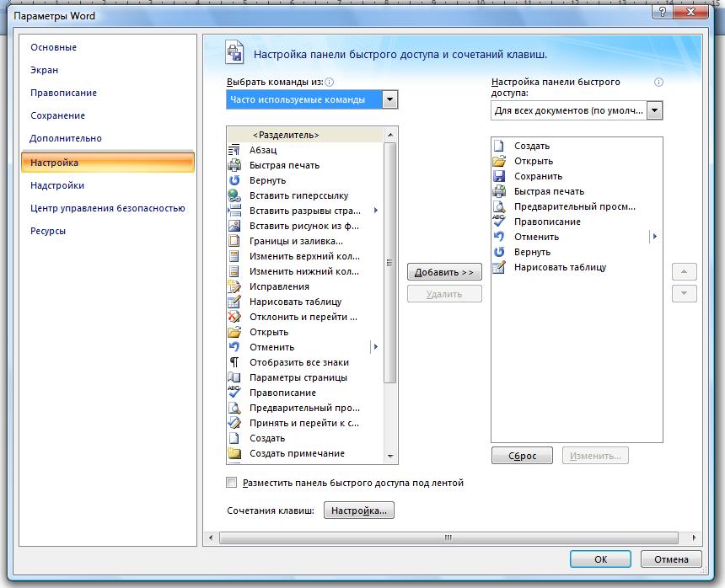
Task: Select the Абзац paragraph icon in commands list
Action: point(234,150)
